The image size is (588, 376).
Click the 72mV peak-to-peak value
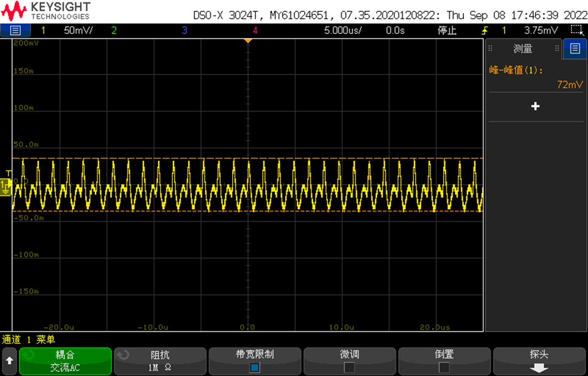tap(570, 85)
